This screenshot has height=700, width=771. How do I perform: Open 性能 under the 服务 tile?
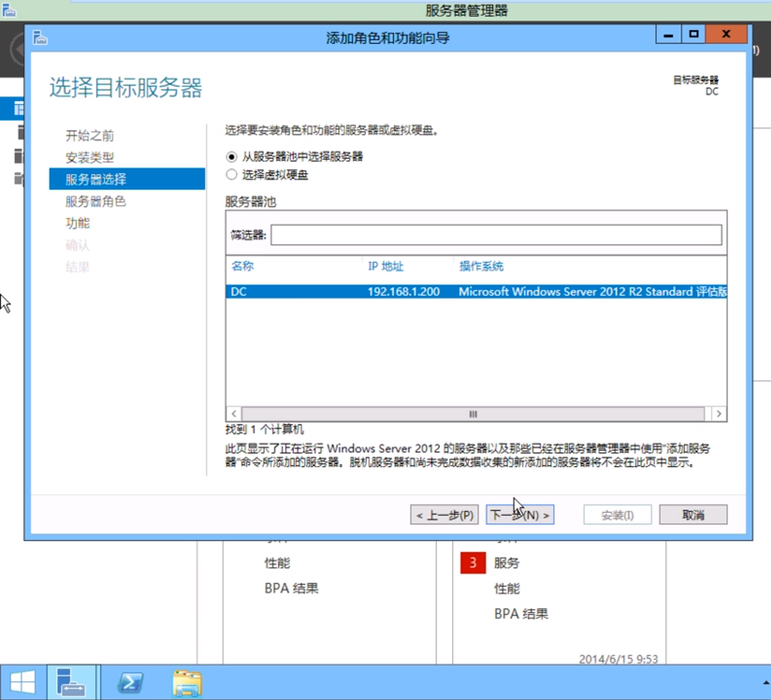(x=507, y=588)
